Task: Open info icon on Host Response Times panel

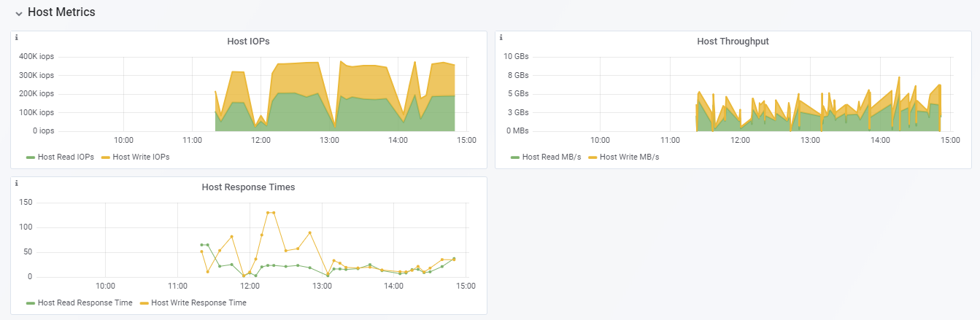Action: coord(16,183)
